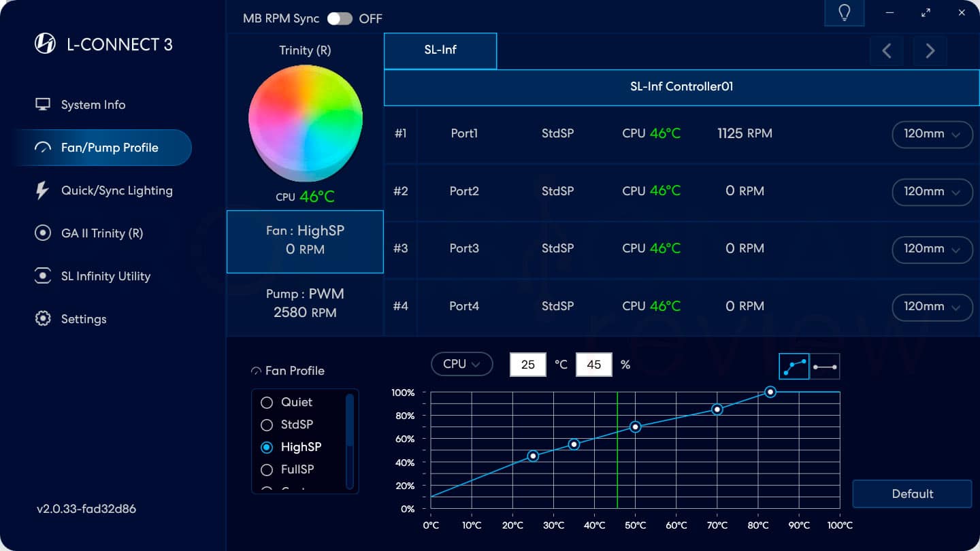The height and width of the screenshot is (551, 980).
Task: Open Port1 fan size 120mm dropdown
Action: pos(932,134)
